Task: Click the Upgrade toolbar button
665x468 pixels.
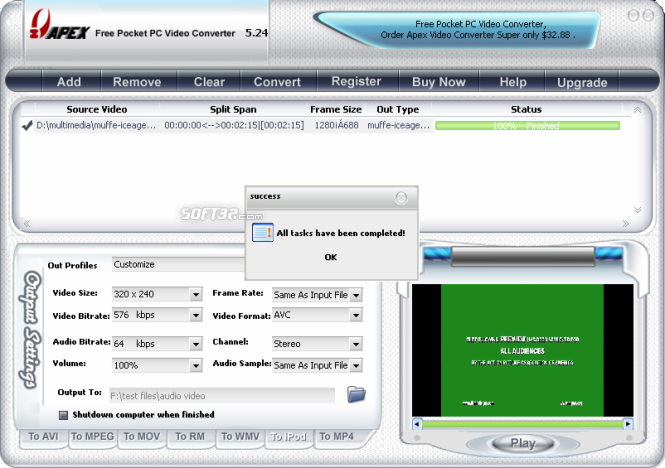Action: pos(582,82)
